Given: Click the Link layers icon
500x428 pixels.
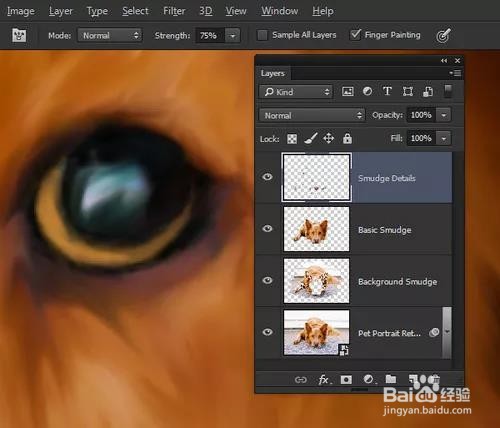Looking at the screenshot, I should point(300,380).
